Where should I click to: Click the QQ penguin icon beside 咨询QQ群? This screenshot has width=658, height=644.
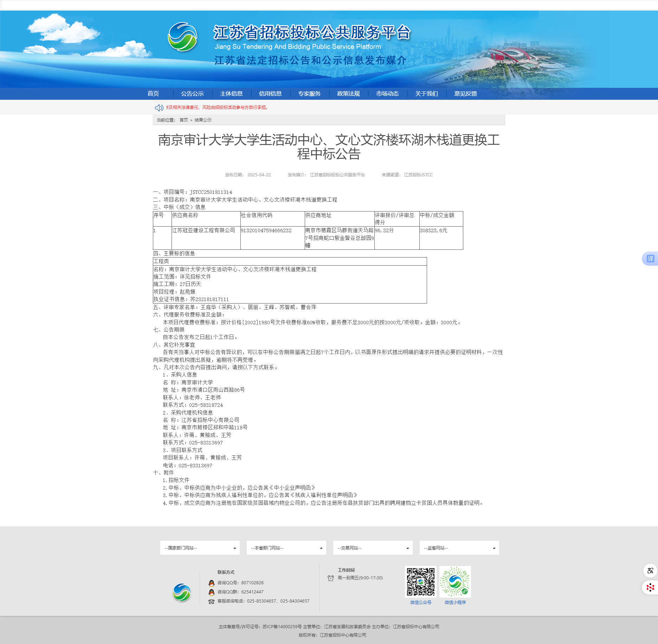point(211,592)
